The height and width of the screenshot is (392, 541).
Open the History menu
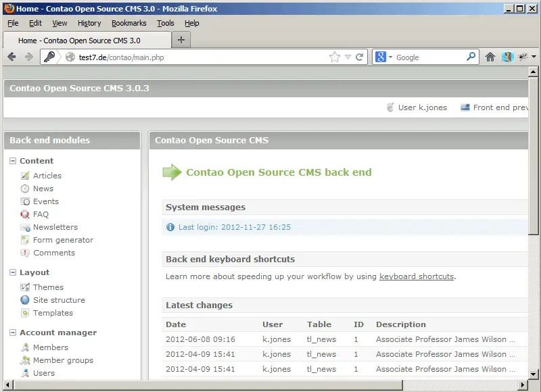pos(89,23)
